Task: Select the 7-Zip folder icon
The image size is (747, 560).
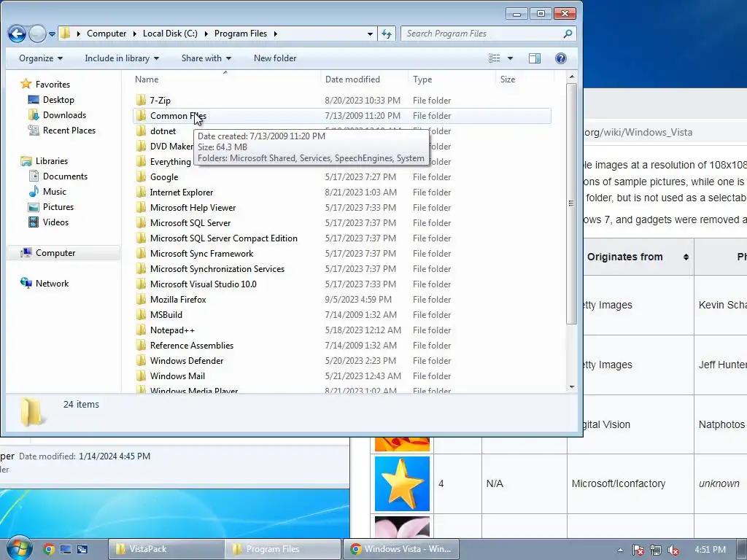Action: tap(141, 100)
